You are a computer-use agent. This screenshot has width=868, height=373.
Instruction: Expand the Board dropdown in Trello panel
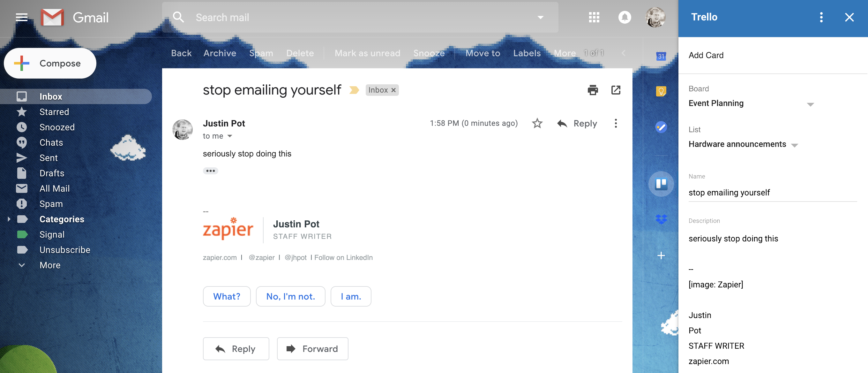tap(810, 103)
